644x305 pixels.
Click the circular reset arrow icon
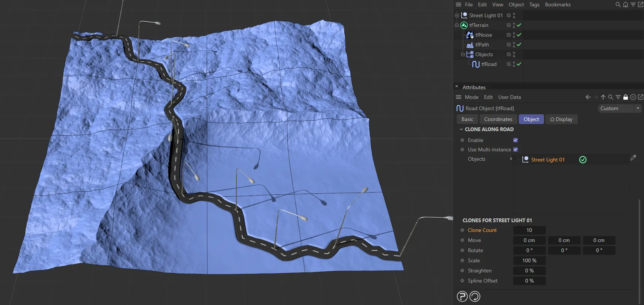pyautogui.click(x=475, y=296)
